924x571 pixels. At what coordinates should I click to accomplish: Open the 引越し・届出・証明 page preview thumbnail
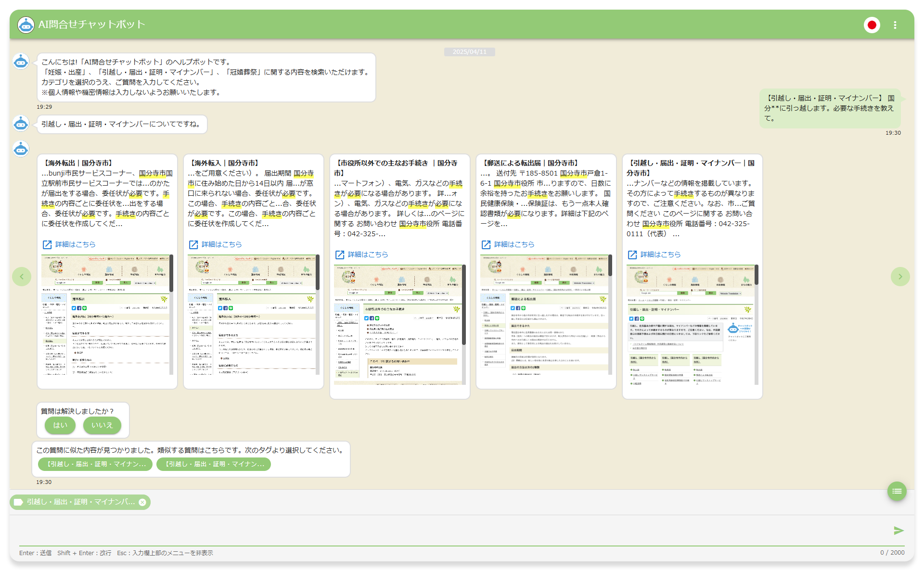pos(691,325)
